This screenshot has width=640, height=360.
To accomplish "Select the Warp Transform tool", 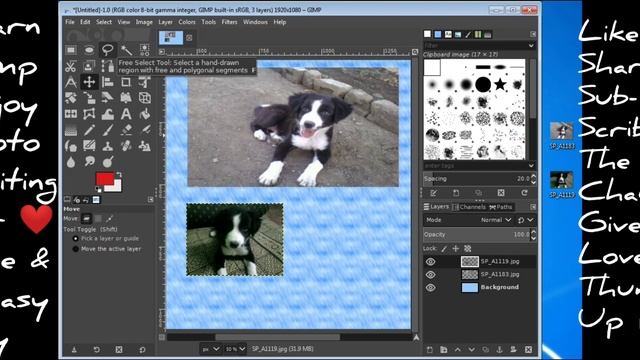I will pos(107,114).
